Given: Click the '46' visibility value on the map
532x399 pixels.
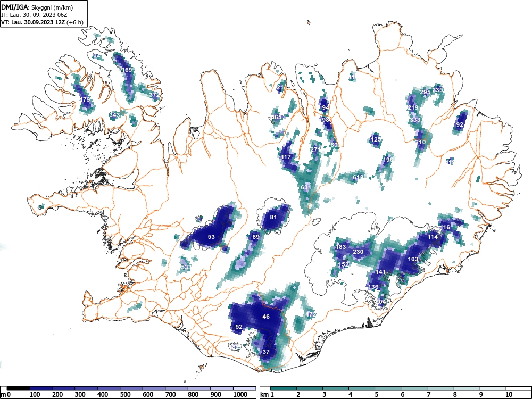Looking at the screenshot, I should coord(266,317).
